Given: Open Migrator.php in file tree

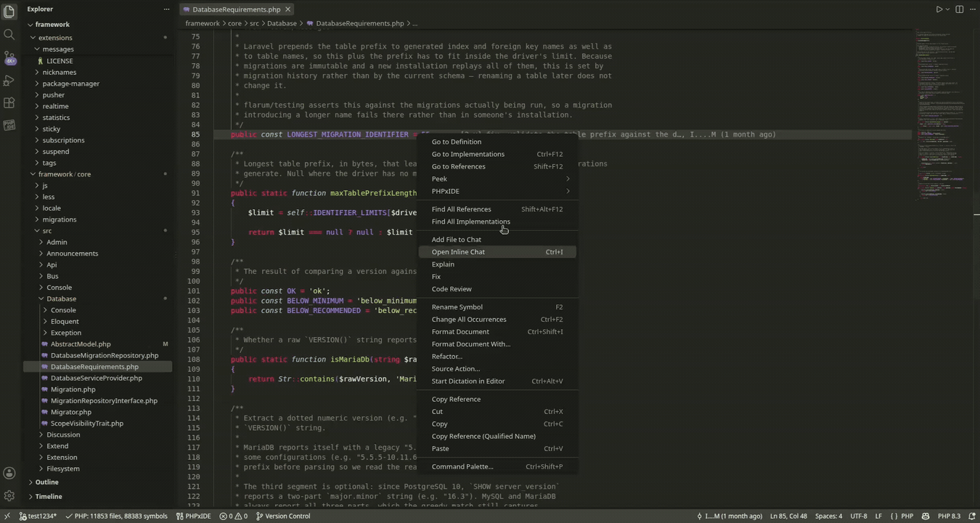Looking at the screenshot, I should pyautogui.click(x=71, y=413).
